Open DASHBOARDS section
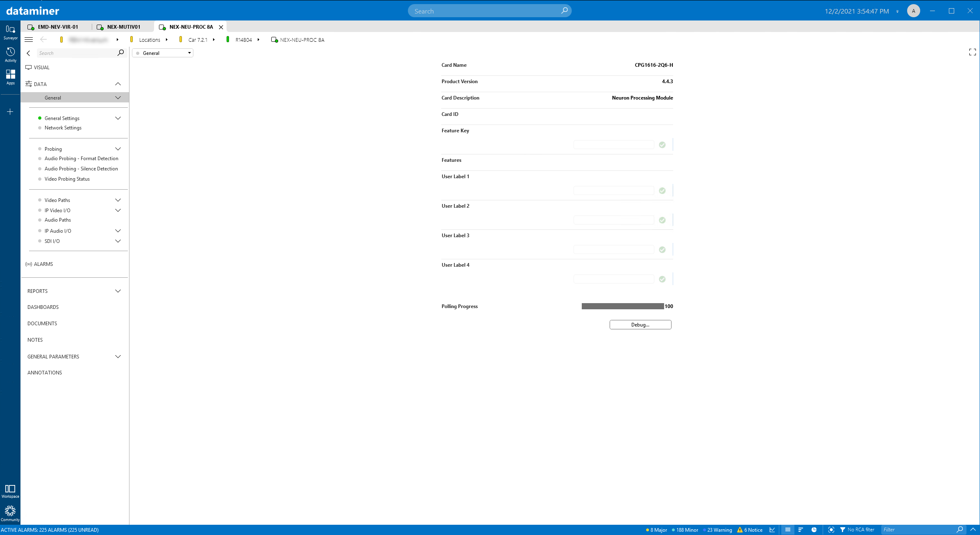This screenshot has height=535, width=980. (x=43, y=307)
